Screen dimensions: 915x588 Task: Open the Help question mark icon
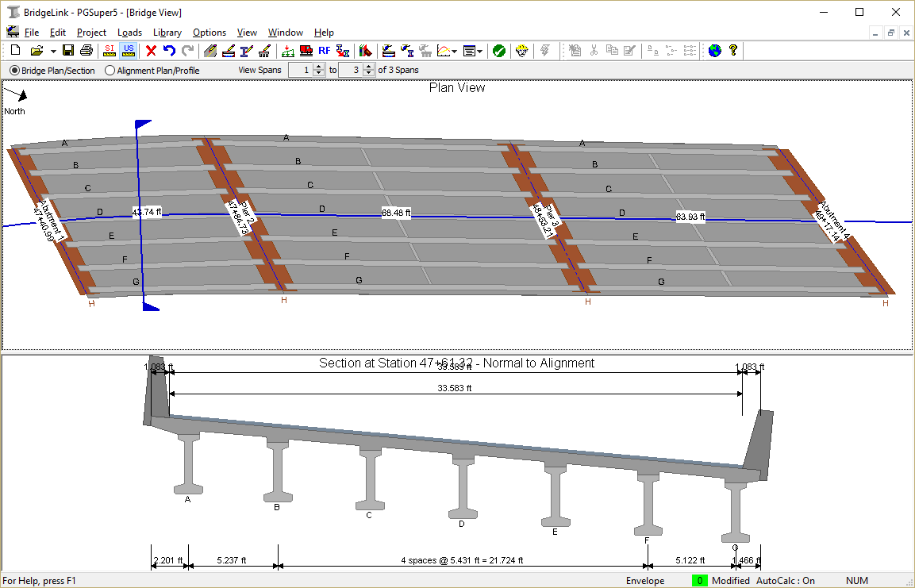(x=732, y=50)
